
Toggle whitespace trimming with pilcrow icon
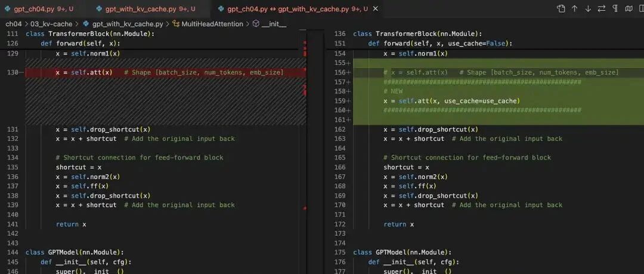pyautogui.click(x=615, y=8)
